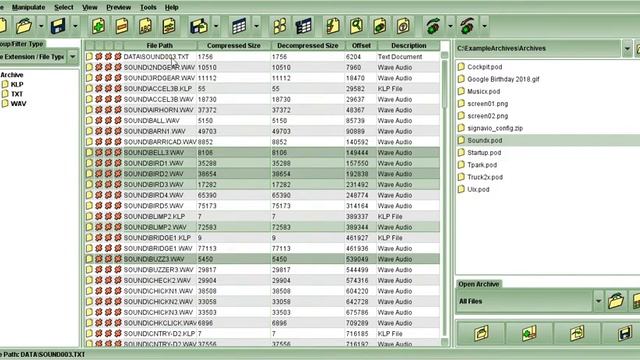Image resolution: width=640 pixels, height=360 pixels.
Task: Open dropdown arrow after first telephone-gear icon
Action: click(450, 26)
